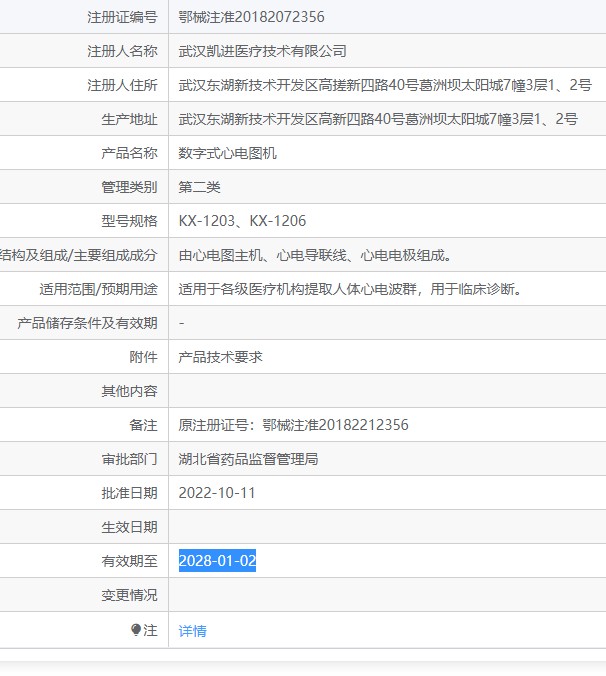Click the 适用范围 intended-use description
This screenshot has height=676, width=606.
click(350, 289)
